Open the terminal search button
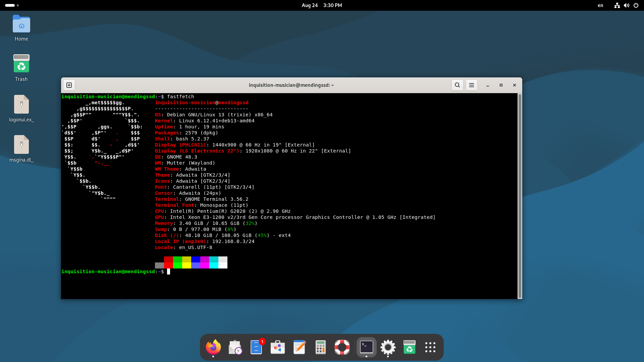Image resolution: width=644 pixels, height=362 pixels. [457, 85]
